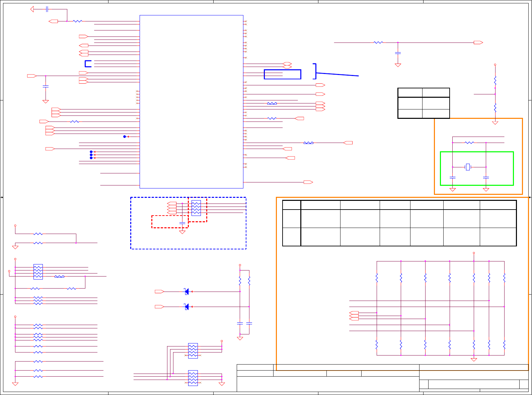Image resolution: width=532 pixels, height=395 pixels.
Task: Select four-resistor pack on the left side
Action: (x=38, y=272)
